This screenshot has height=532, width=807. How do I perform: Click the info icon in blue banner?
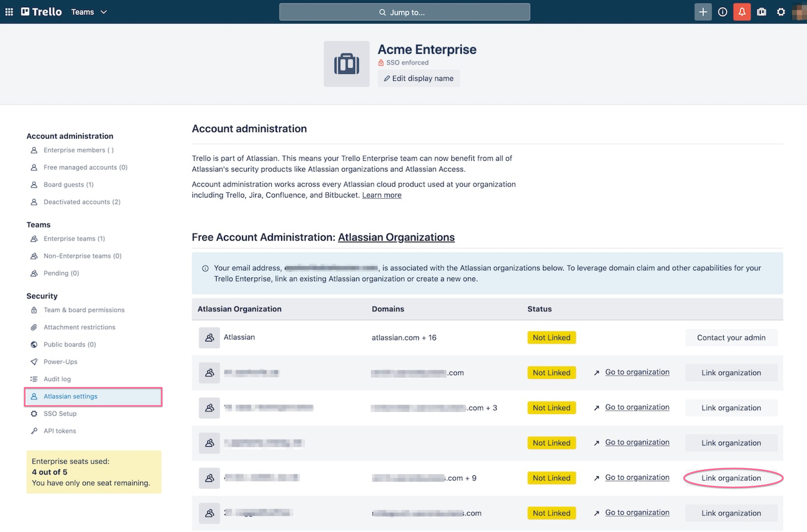(x=205, y=268)
